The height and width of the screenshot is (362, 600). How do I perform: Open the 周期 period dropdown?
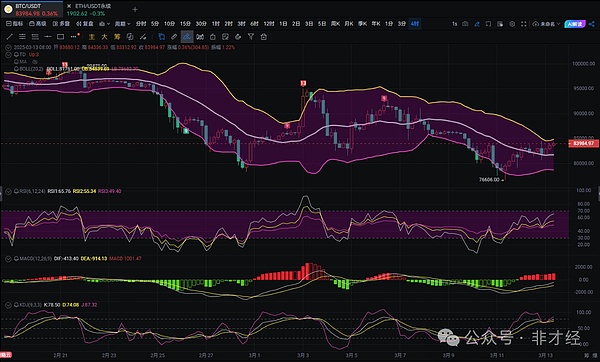pyautogui.click(x=122, y=24)
